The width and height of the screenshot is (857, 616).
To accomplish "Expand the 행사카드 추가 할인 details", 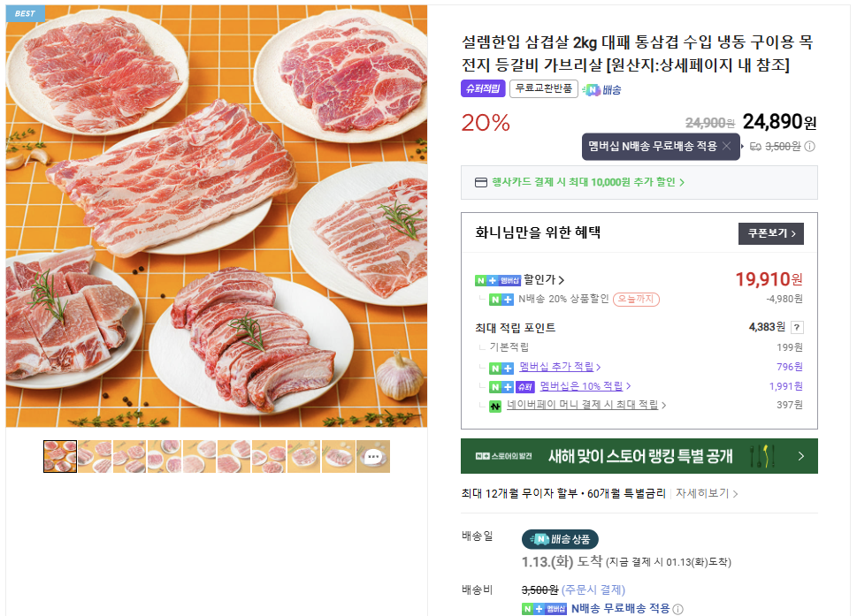I will (x=641, y=182).
